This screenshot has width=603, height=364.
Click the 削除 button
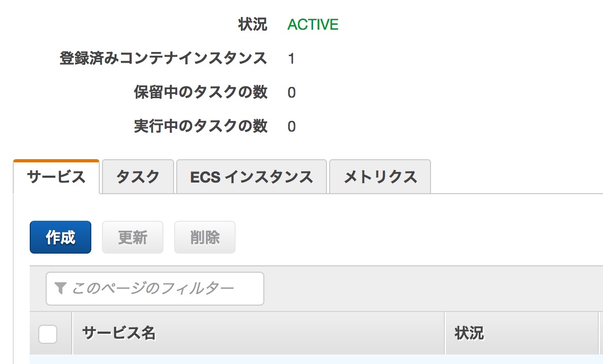[204, 237]
